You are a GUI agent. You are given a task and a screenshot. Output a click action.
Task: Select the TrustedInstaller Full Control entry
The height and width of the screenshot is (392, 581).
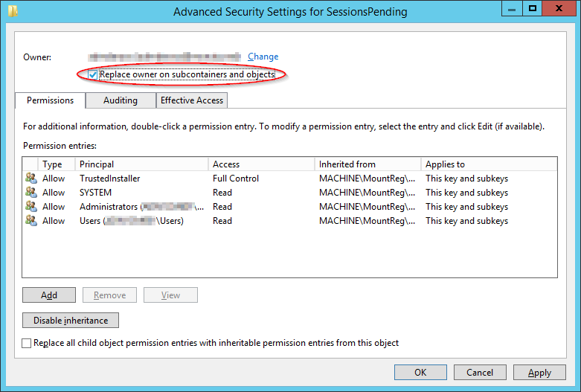click(x=289, y=179)
